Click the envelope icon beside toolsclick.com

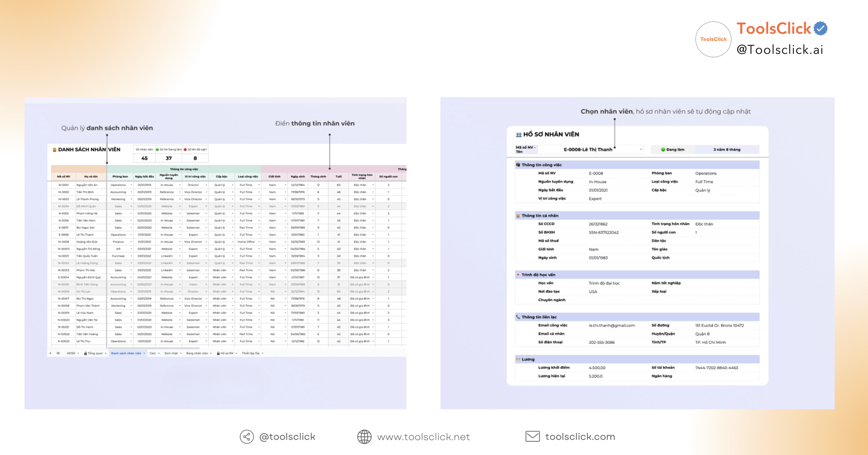pyautogui.click(x=532, y=436)
